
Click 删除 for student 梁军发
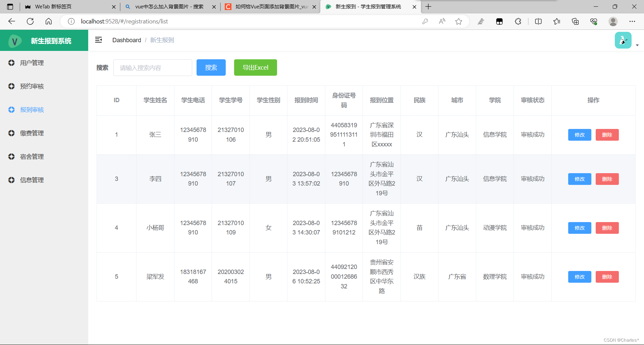607,277
